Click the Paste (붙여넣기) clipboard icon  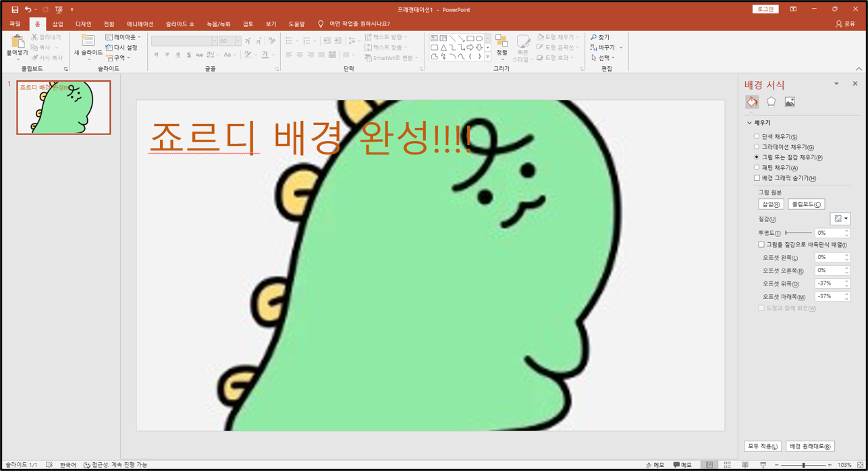coord(18,41)
